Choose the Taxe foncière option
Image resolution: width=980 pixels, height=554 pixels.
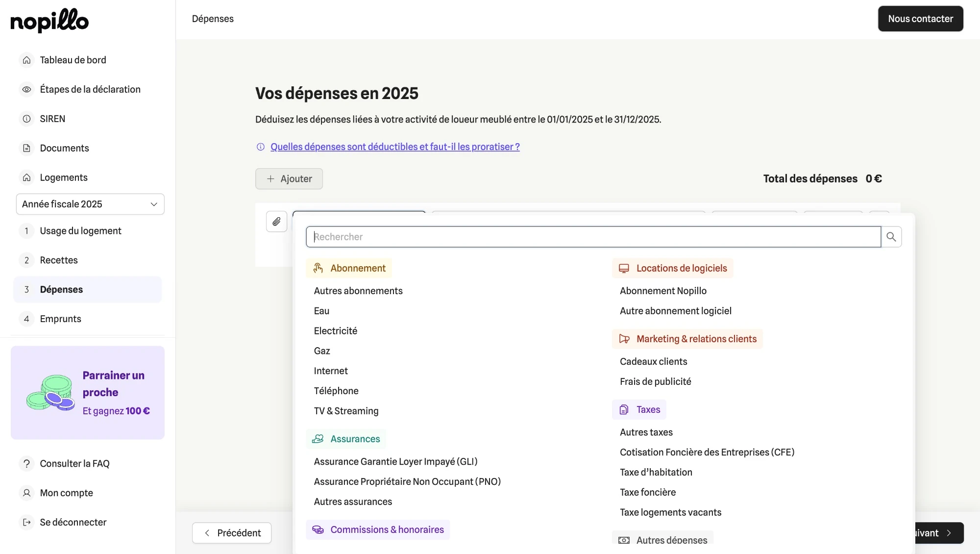tap(647, 492)
